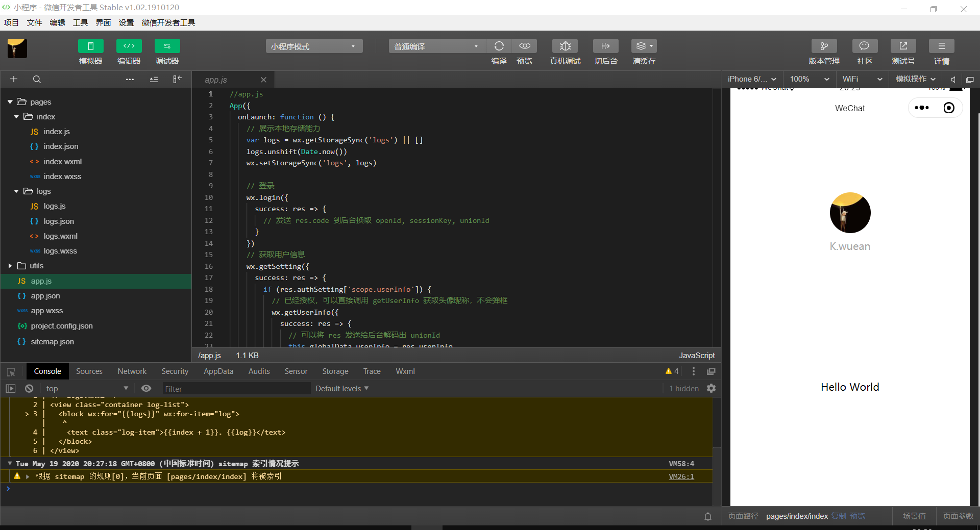Click the 预览 preview eye icon
The image size is (980, 530).
point(525,46)
